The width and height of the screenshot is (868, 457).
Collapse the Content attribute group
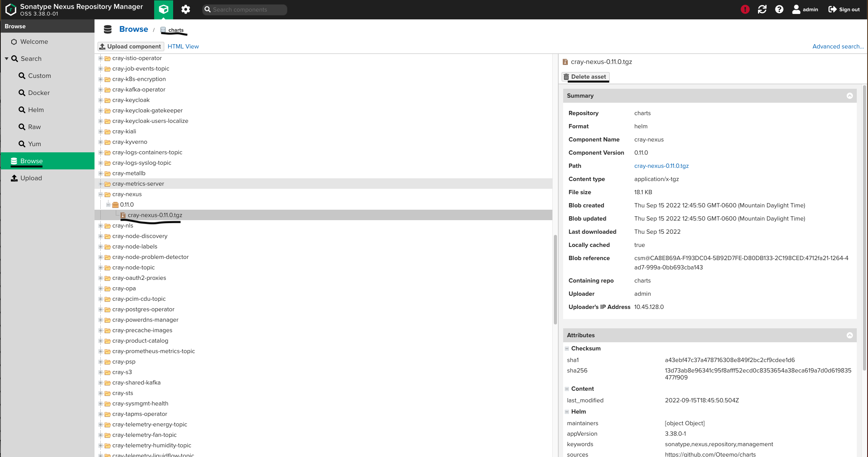coord(567,389)
